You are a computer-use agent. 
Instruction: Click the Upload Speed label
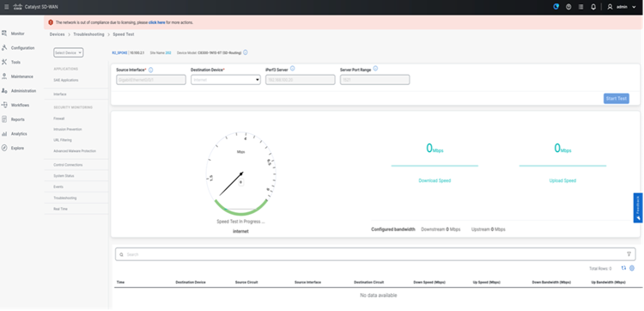(x=562, y=180)
